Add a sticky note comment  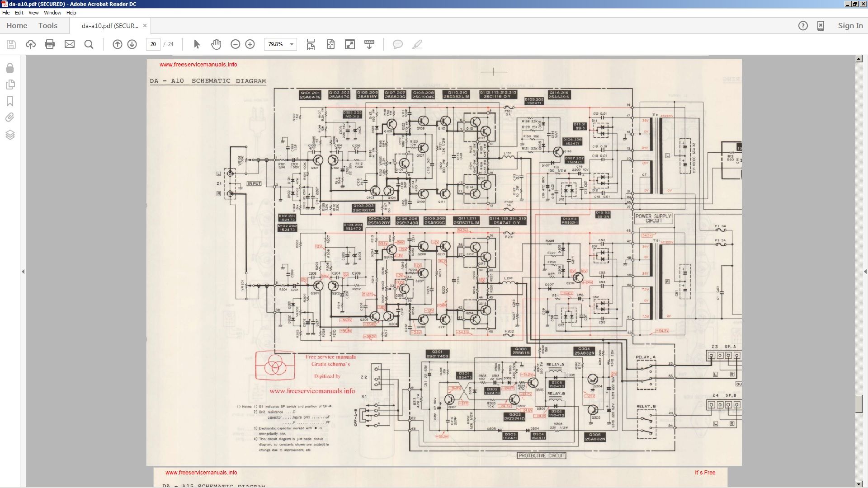[398, 44]
